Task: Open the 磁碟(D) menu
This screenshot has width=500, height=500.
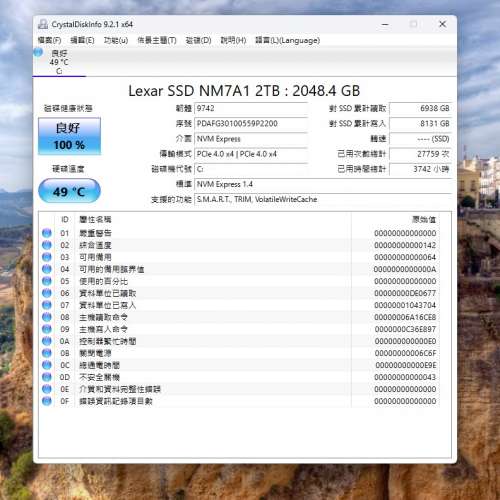Action: point(198,40)
